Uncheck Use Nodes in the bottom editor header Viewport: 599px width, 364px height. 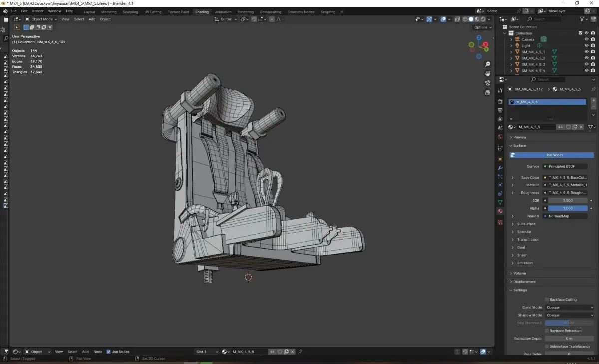tap(109, 352)
